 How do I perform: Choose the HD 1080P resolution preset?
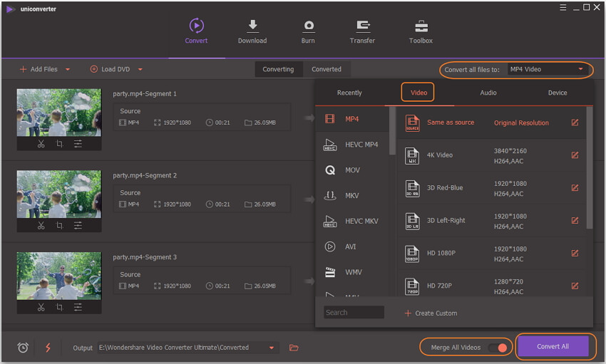pos(492,253)
